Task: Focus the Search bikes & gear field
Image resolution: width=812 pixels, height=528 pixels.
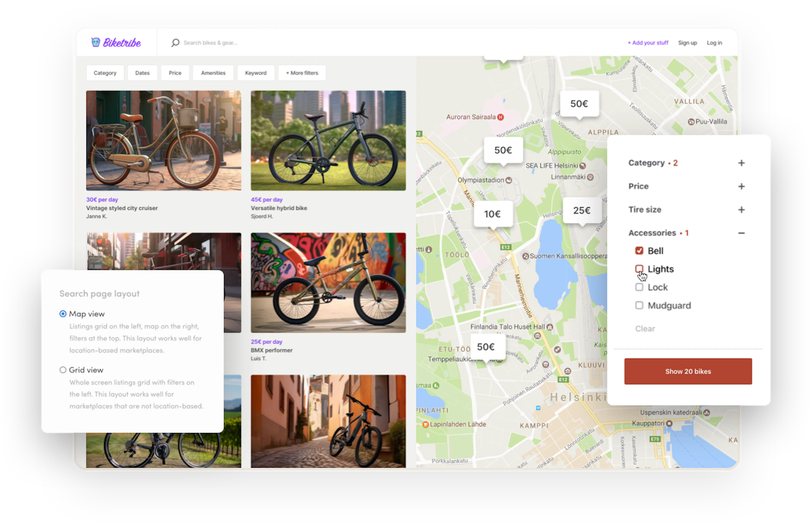Action: (210, 43)
